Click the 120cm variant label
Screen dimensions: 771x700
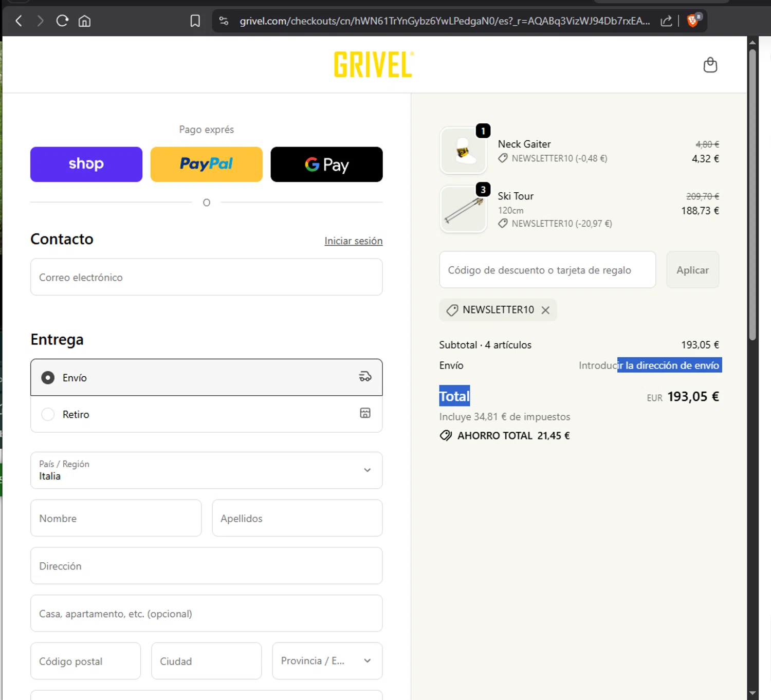click(510, 211)
